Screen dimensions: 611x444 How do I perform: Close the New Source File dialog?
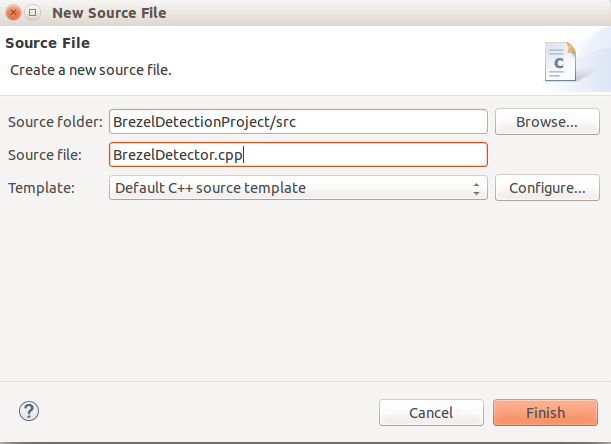click(13, 12)
